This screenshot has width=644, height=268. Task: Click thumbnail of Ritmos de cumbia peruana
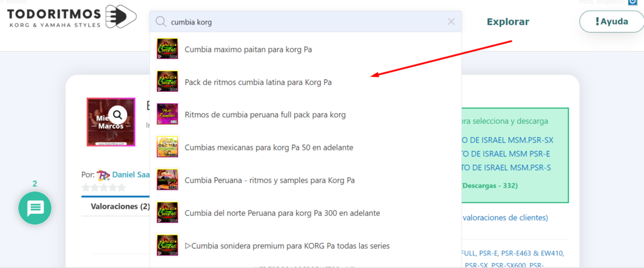click(x=167, y=114)
